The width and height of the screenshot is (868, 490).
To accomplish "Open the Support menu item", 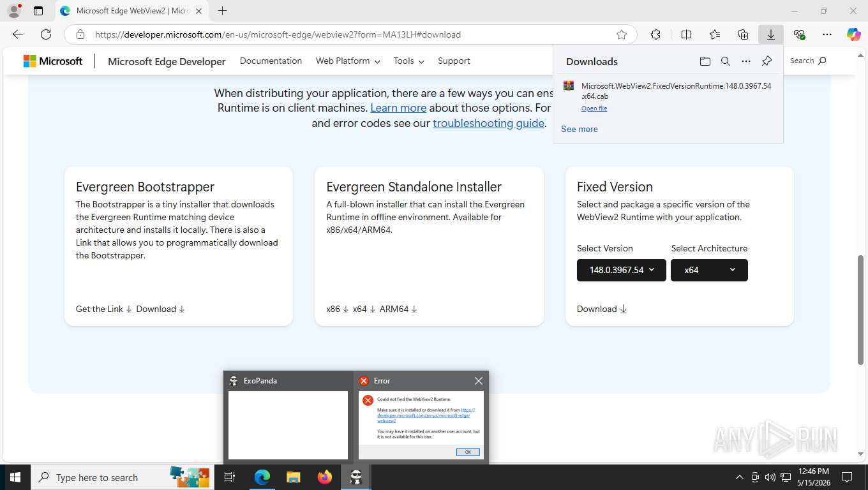I will point(454,61).
